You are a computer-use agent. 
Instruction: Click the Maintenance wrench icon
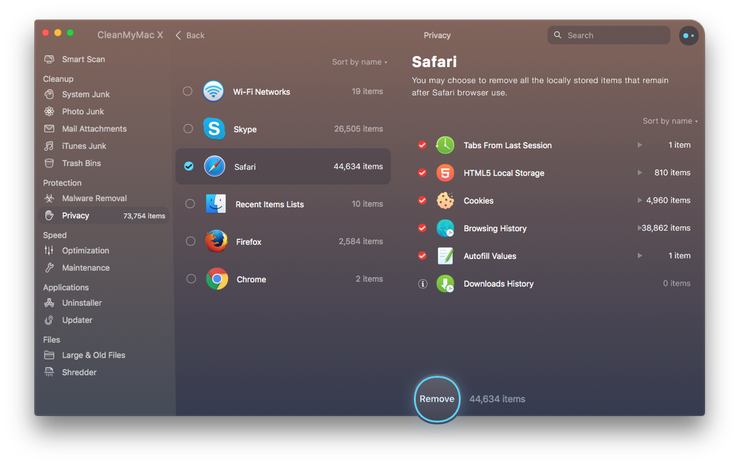[49, 268]
